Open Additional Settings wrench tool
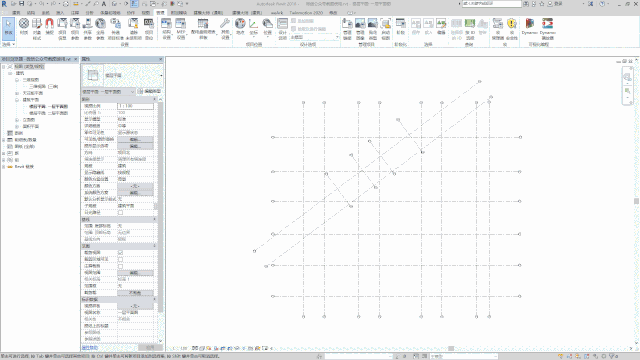 (x=225, y=29)
